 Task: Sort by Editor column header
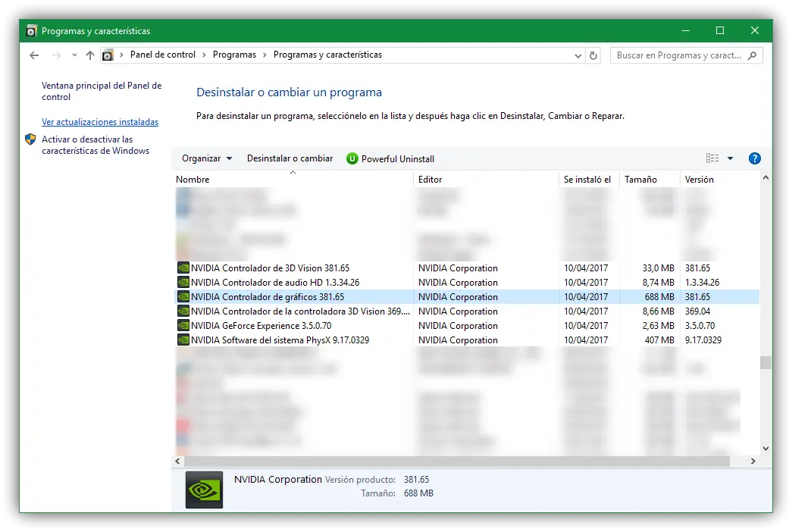click(486, 180)
